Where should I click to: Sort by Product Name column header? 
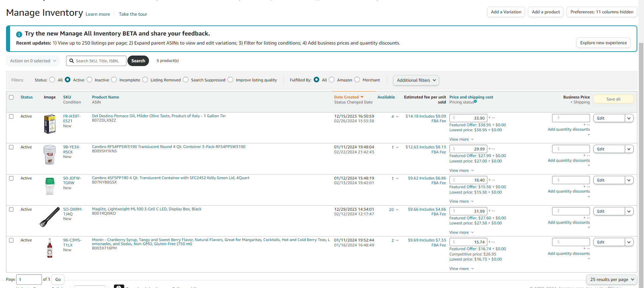pyautogui.click(x=106, y=97)
